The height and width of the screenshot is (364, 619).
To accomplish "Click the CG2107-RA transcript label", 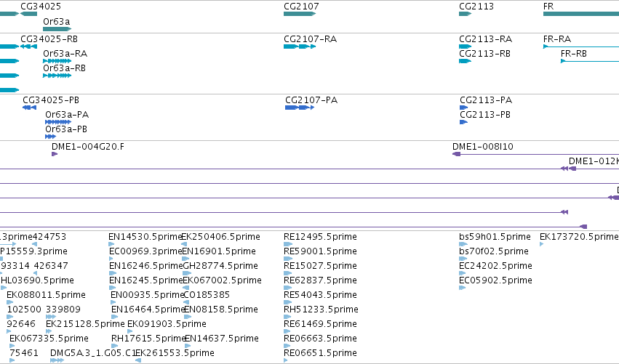I will pos(311,39).
